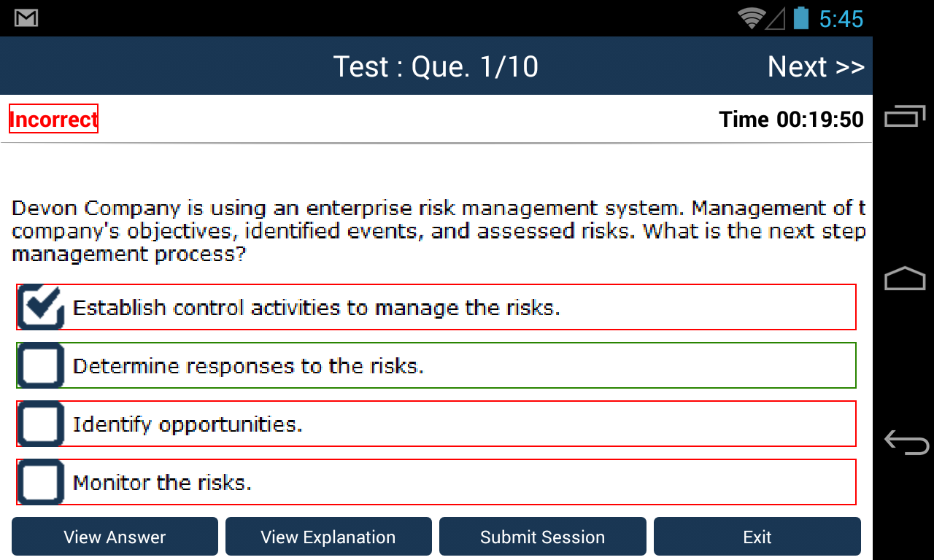
Task: Open the recent apps overview button
Action: pyautogui.click(x=905, y=117)
